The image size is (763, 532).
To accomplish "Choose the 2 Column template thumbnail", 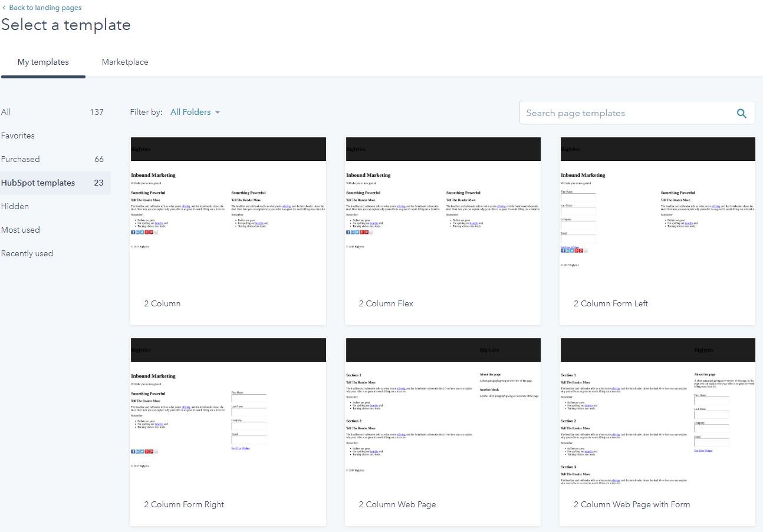I will (228, 210).
